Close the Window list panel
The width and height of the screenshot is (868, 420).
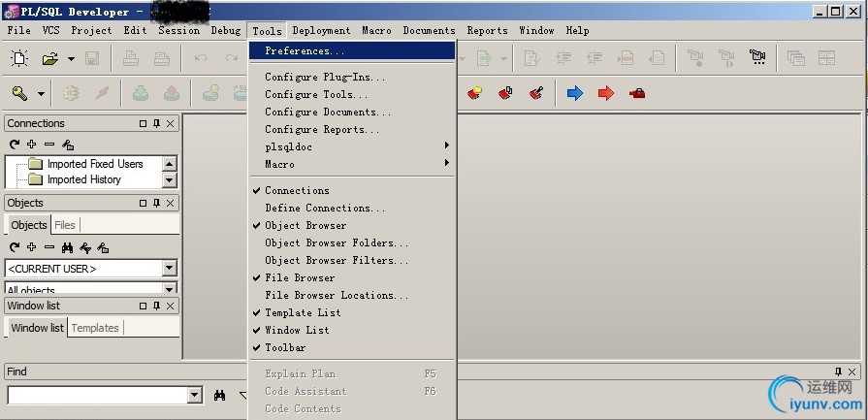[171, 306]
